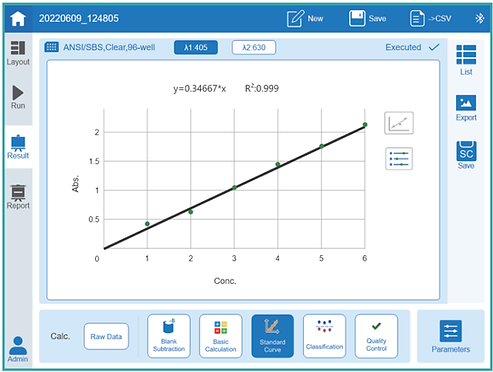This screenshot has width=493, height=372.
Task: Open the curve fit type button
Action: click(x=399, y=123)
